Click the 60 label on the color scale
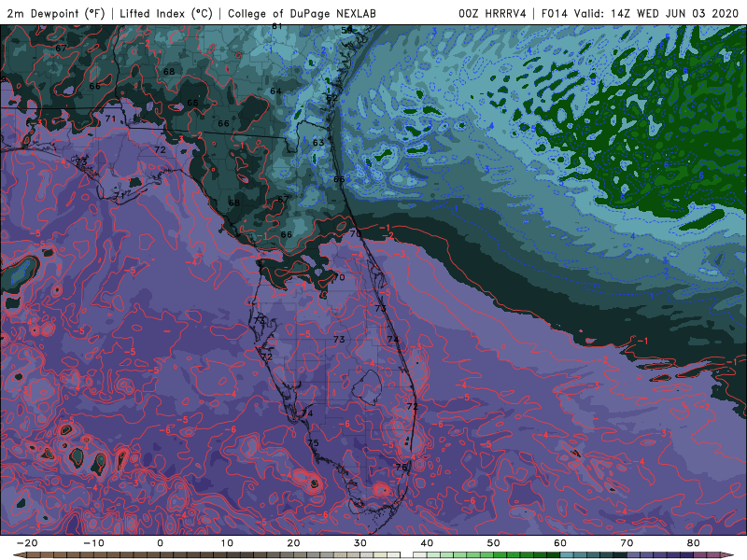The height and width of the screenshot is (560, 747). (x=560, y=543)
